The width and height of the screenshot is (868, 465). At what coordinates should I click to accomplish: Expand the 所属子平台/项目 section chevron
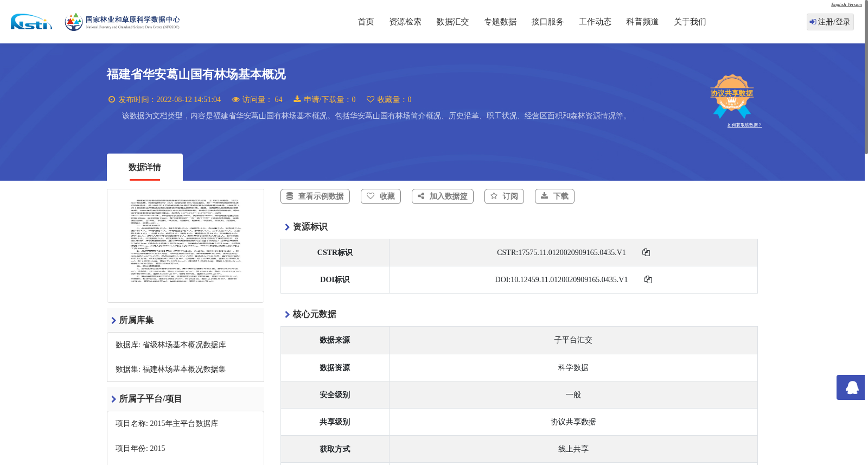pyautogui.click(x=113, y=399)
